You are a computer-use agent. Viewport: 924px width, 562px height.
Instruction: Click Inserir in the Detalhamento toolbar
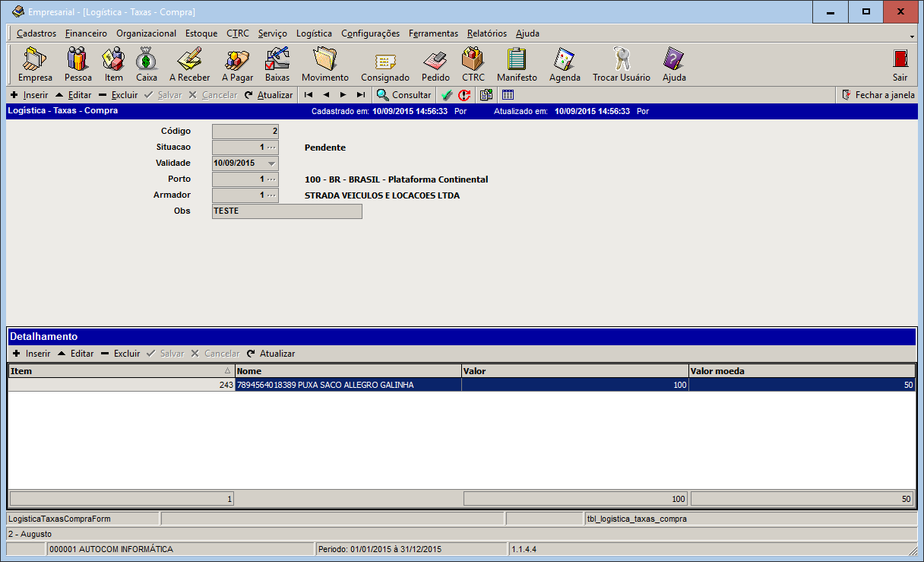coord(31,354)
